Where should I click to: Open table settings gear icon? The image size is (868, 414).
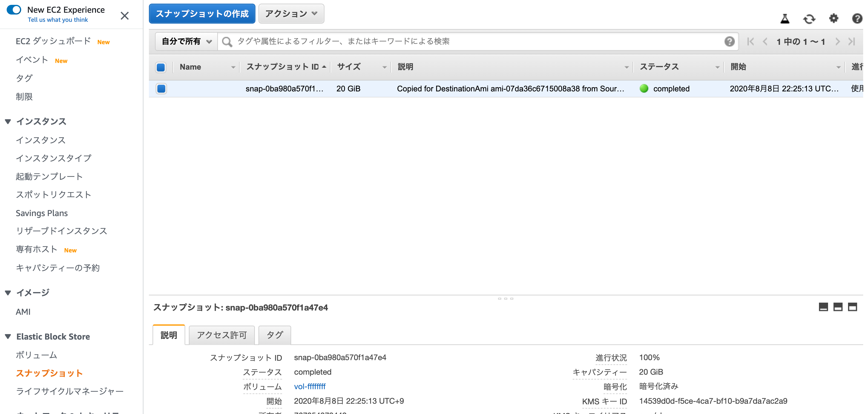(x=833, y=18)
